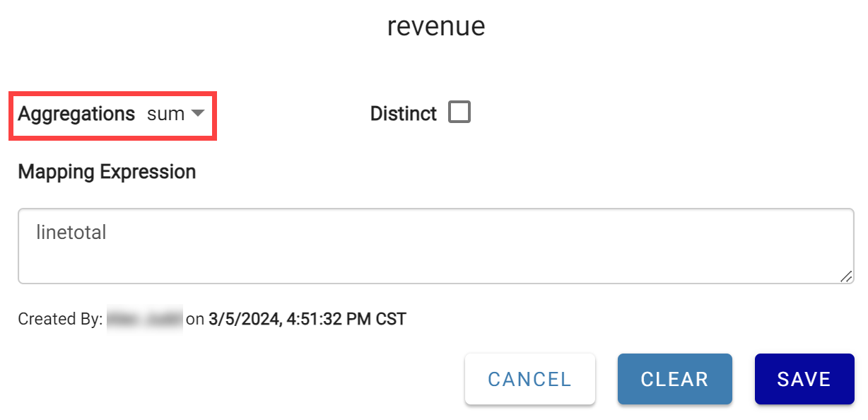Select the linetotal text in expression box

click(x=71, y=233)
